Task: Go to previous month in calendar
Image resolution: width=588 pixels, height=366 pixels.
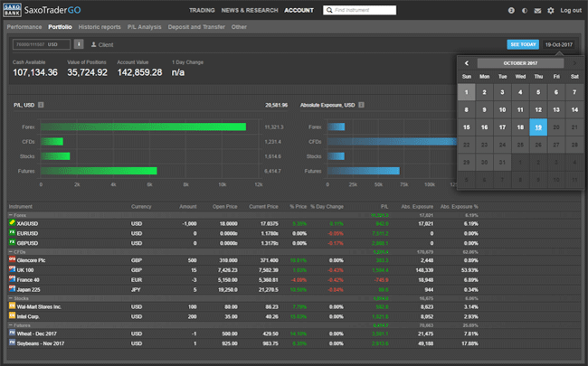Action: (x=467, y=63)
